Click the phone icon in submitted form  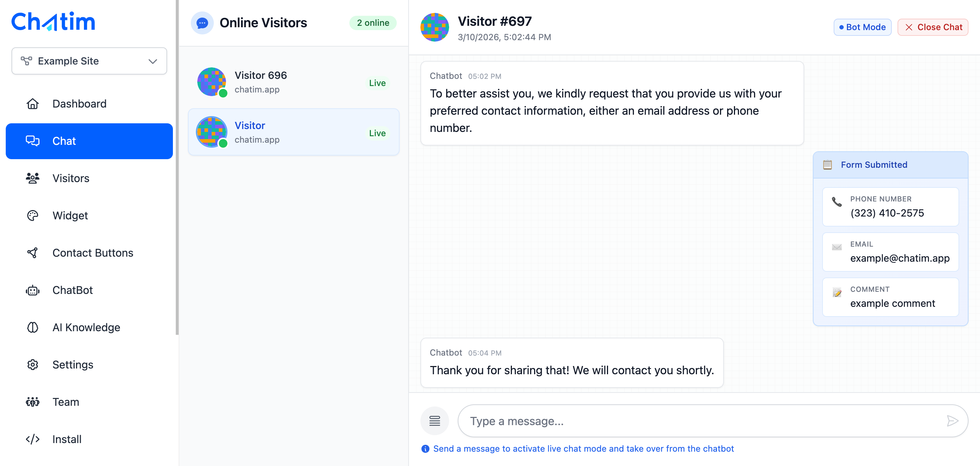click(x=837, y=201)
